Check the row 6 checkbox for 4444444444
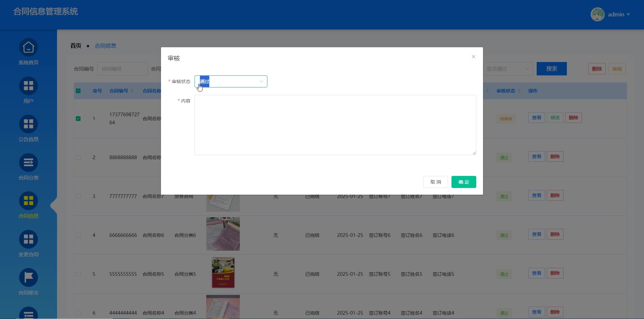The height and width of the screenshot is (319, 644). [x=78, y=313]
